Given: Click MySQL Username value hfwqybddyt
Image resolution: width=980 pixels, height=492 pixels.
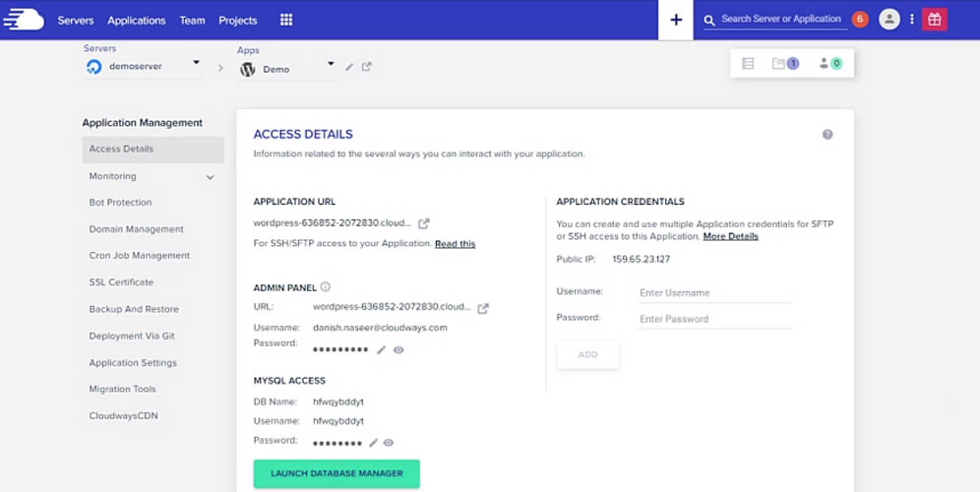Looking at the screenshot, I should coord(338,421).
